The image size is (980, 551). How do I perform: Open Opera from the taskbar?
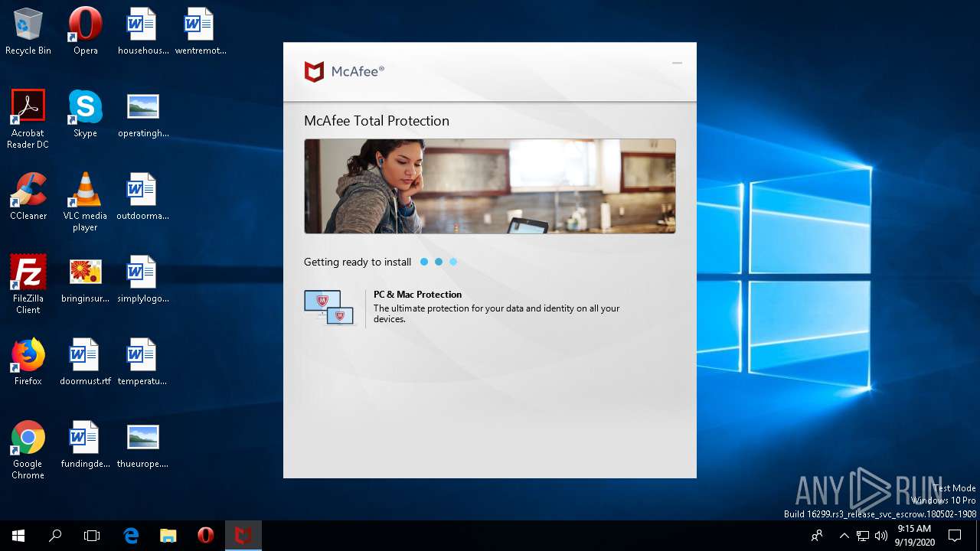point(205,536)
